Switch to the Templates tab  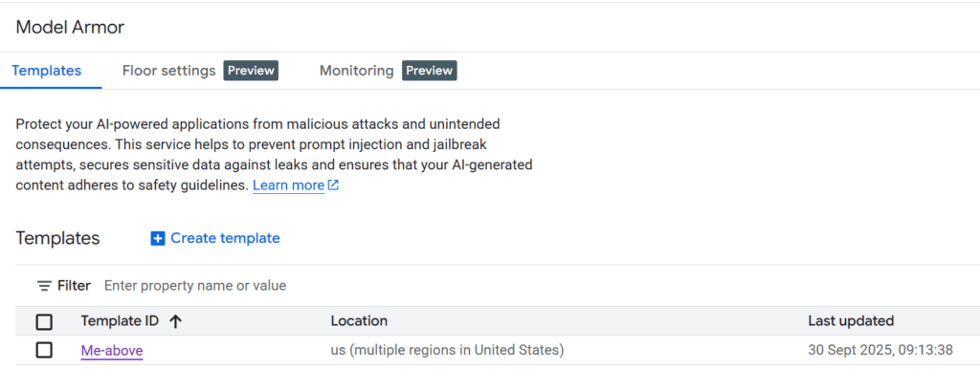48,71
